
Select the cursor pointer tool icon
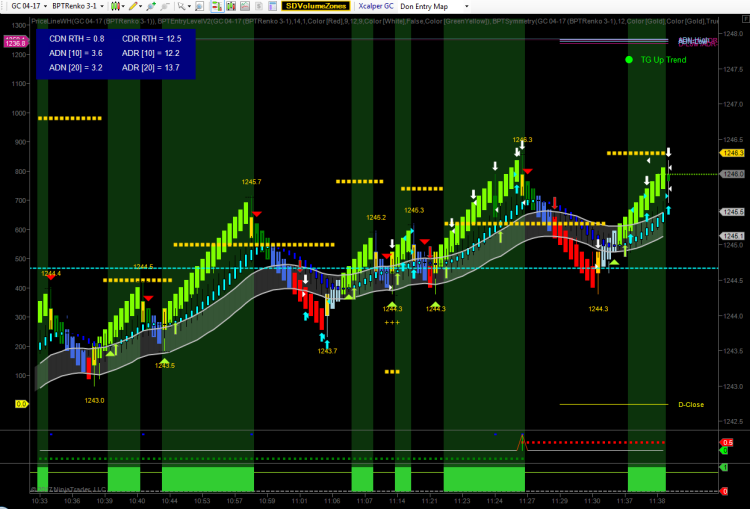point(181,6)
